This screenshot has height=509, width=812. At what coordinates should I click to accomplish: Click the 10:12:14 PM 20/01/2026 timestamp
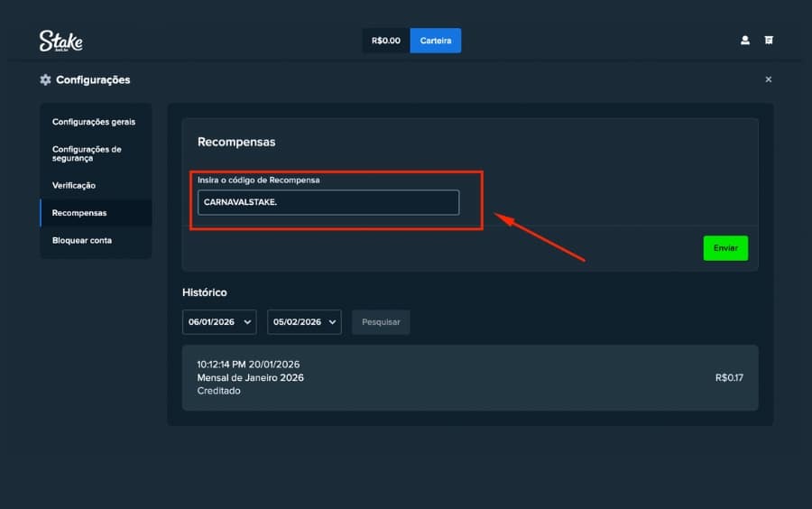(248, 365)
